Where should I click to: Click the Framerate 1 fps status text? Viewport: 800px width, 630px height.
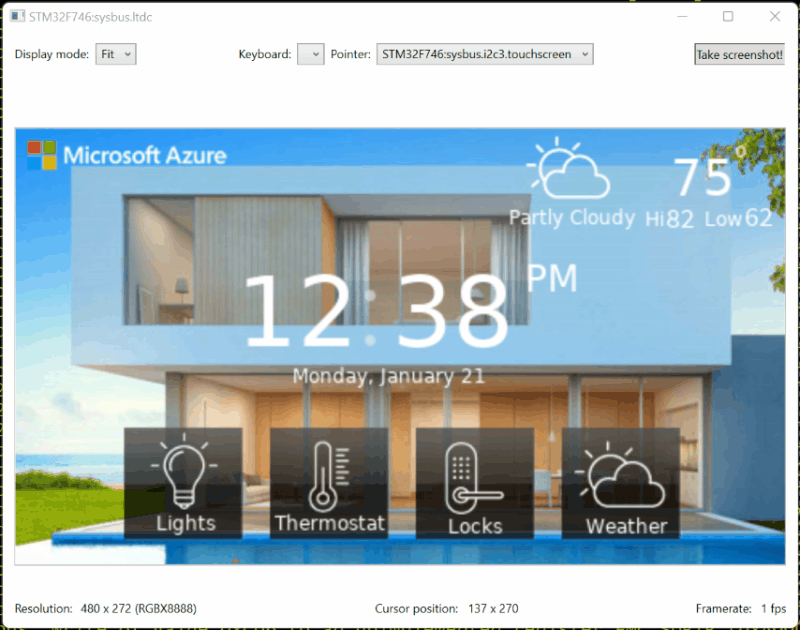741,609
